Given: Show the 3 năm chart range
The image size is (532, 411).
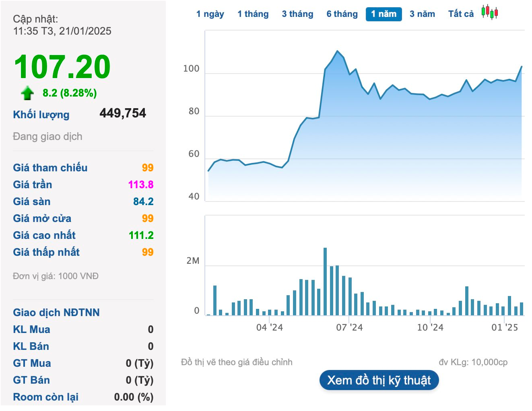Looking at the screenshot, I should 422,14.
